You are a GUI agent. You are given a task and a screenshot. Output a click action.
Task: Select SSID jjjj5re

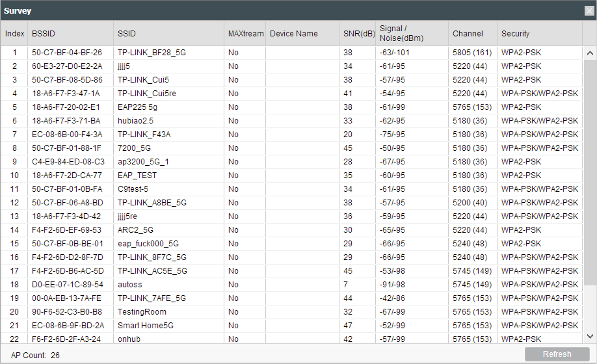pyautogui.click(x=127, y=216)
